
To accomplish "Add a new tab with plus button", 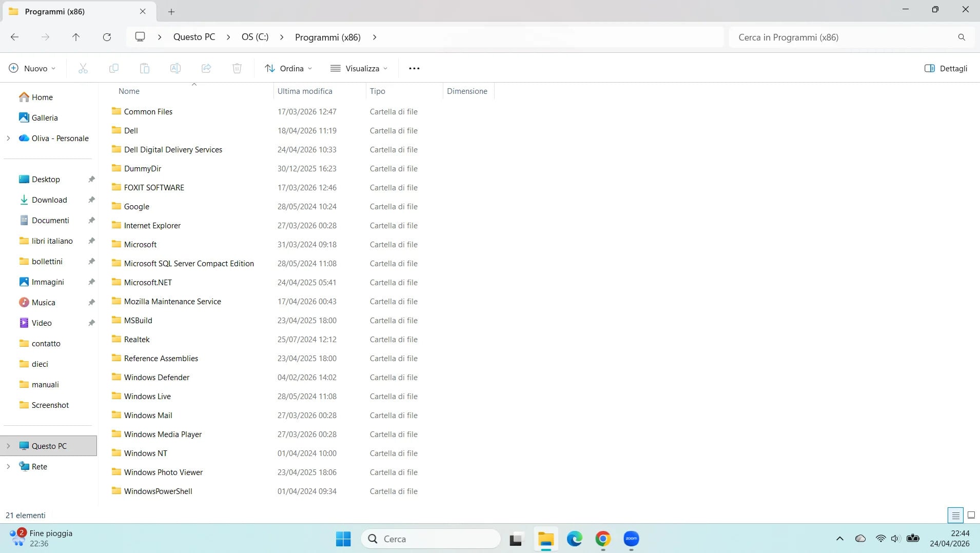I will coord(171,11).
